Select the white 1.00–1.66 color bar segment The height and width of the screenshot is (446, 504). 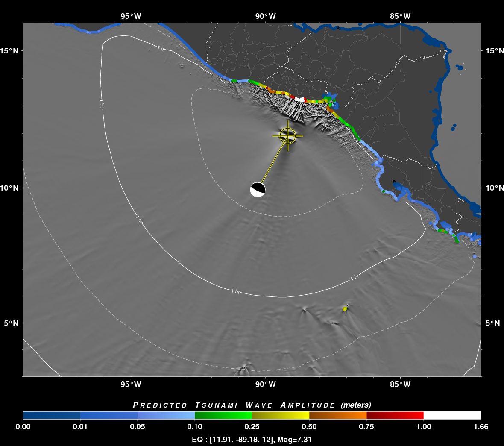(x=452, y=415)
